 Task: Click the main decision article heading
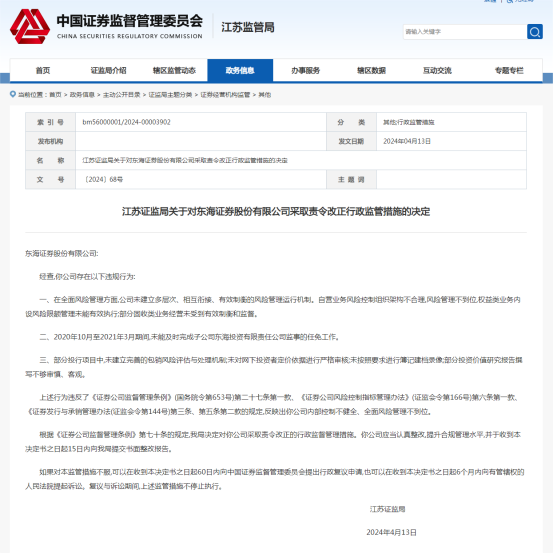276,211
